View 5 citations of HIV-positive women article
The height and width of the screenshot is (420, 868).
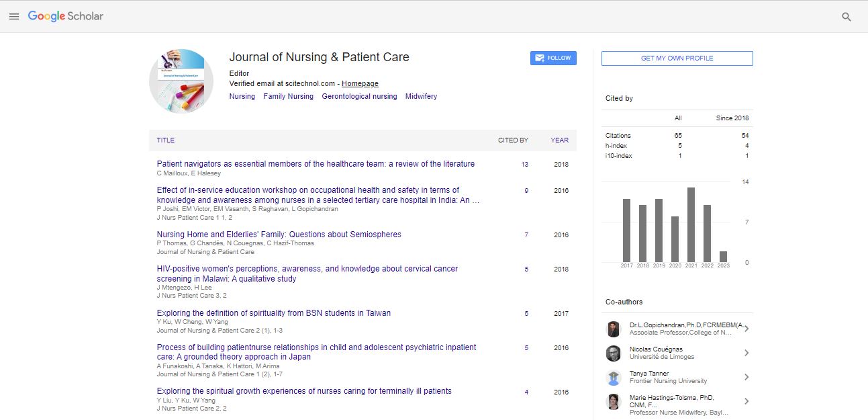(526, 269)
